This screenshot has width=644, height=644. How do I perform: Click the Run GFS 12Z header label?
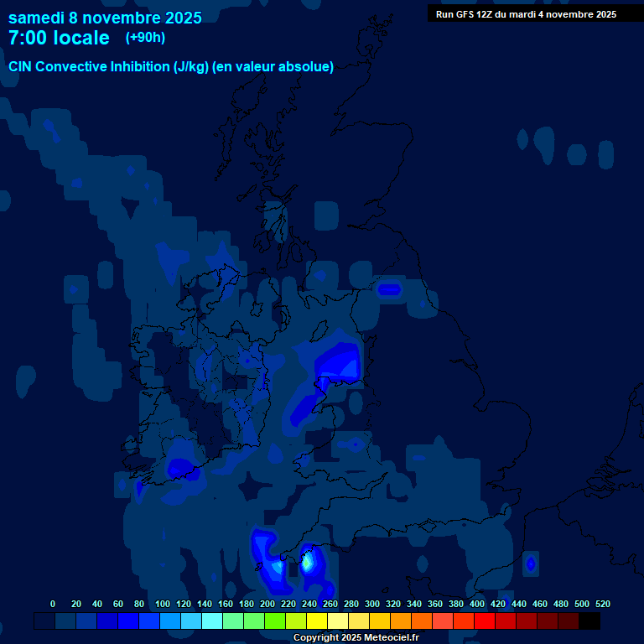tap(526, 14)
